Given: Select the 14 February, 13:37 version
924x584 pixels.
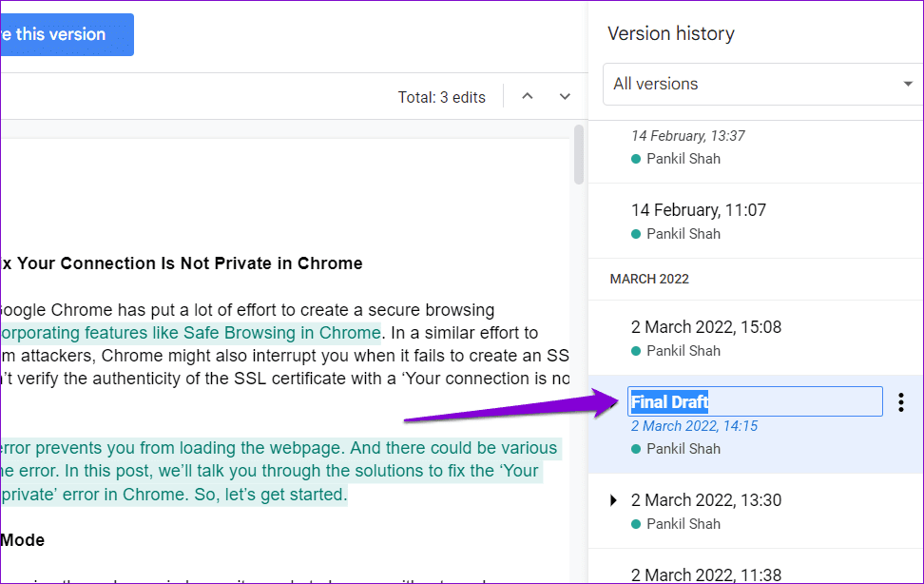Looking at the screenshot, I should [756, 146].
